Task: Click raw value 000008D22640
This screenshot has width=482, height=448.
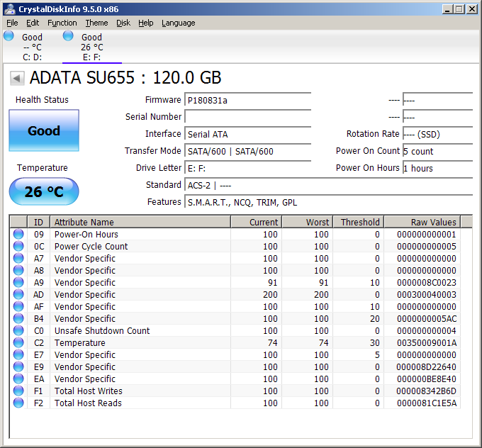Action: [427, 366]
